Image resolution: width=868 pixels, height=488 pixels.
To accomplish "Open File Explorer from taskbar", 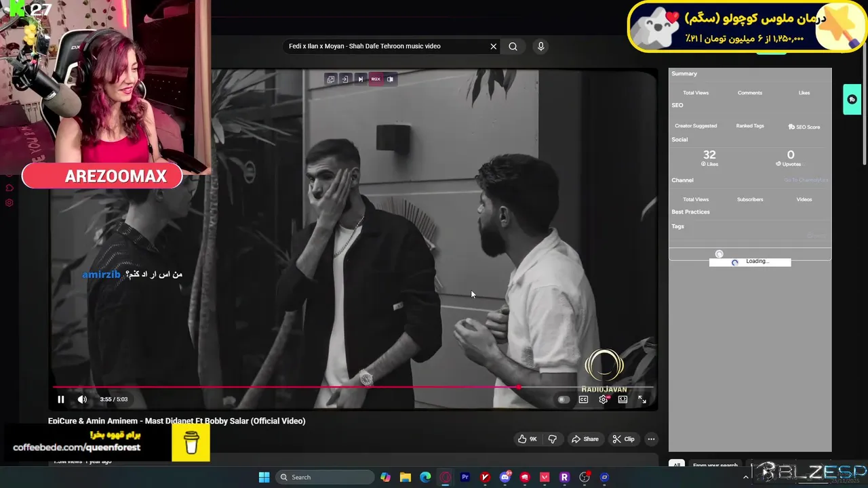I will coord(405,477).
